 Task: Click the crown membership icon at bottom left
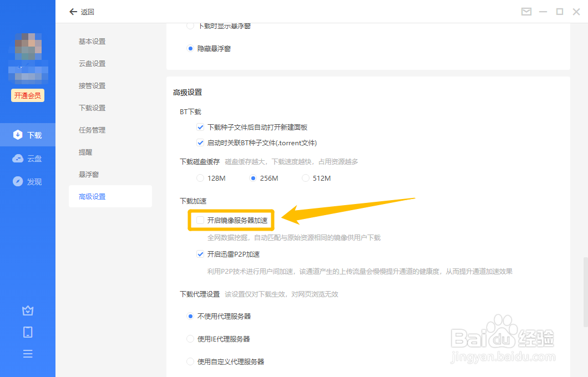pos(28,310)
